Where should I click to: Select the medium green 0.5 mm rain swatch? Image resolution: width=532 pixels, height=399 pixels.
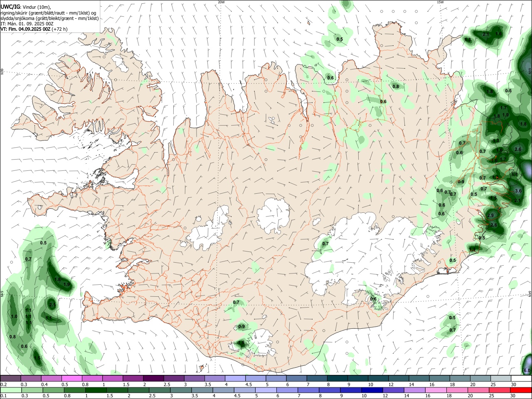(53, 390)
